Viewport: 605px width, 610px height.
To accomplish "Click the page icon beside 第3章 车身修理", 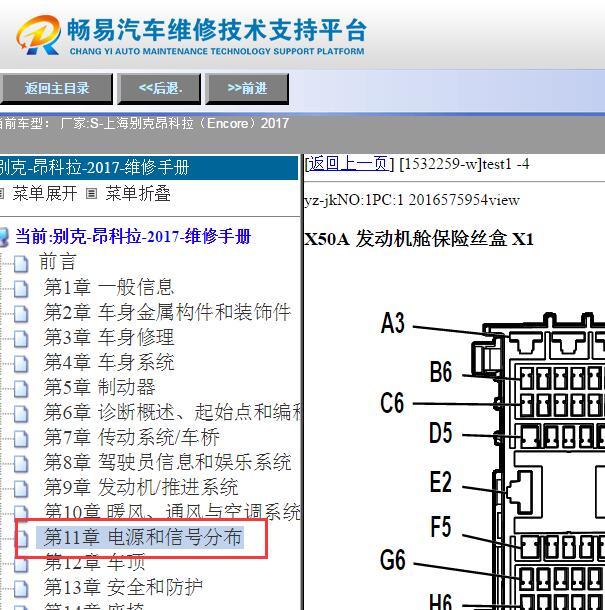I will click(21, 338).
